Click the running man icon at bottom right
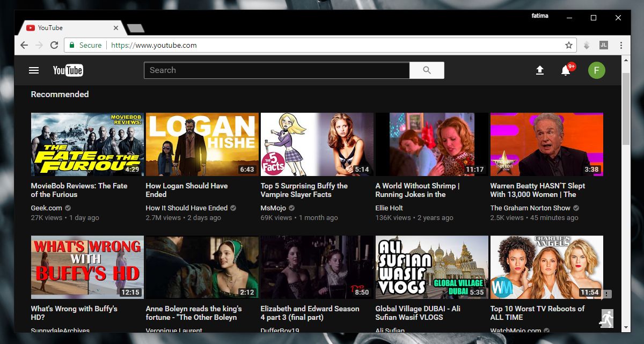Screen dimensions: 644x344 pos(607,318)
